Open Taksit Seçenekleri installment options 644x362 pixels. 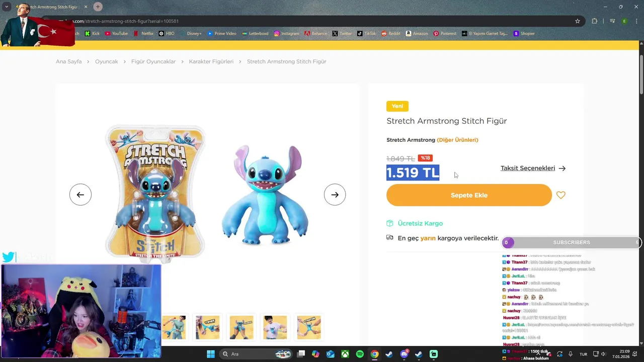click(x=533, y=168)
